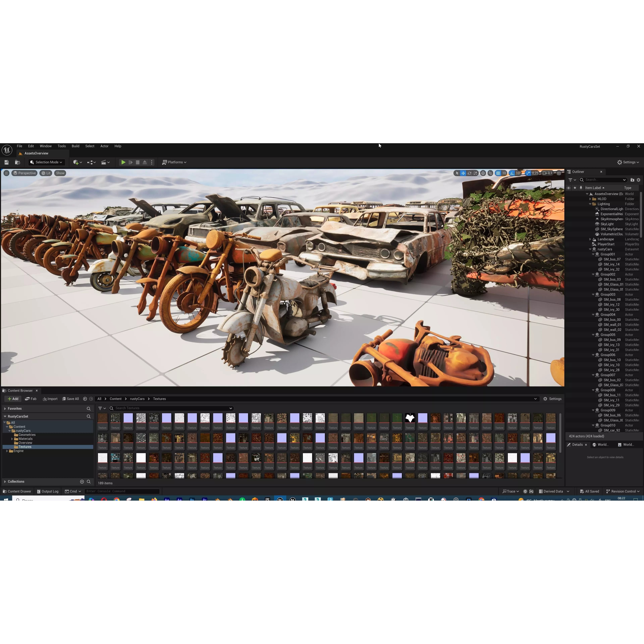Toggle scale snapping in the viewport
This screenshot has height=644, width=644.
528,173
